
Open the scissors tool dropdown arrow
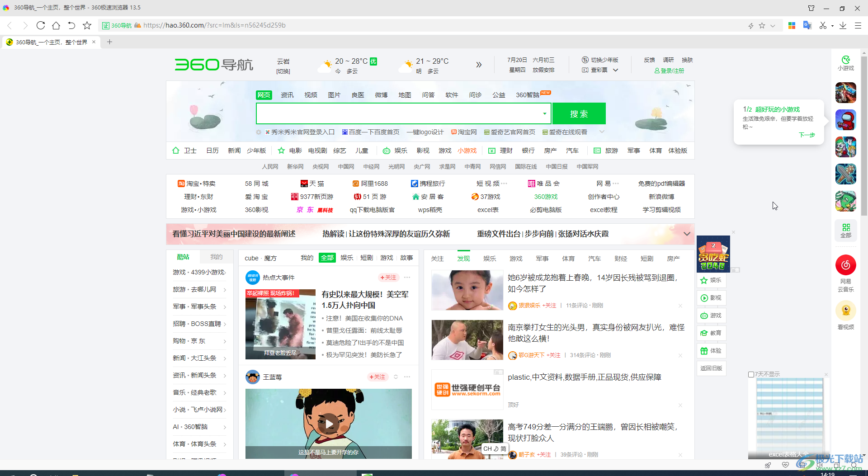click(832, 26)
